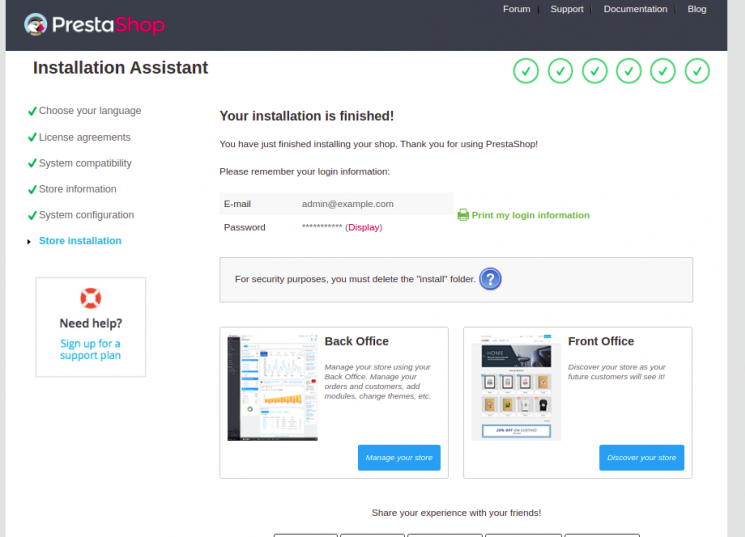The image size is (745, 537).
Task: Click Print my login information link
Action: pyautogui.click(x=530, y=215)
